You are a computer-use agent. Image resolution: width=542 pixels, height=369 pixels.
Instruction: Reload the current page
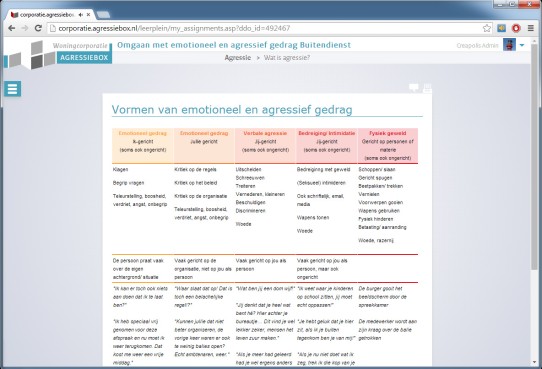(38, 28)
